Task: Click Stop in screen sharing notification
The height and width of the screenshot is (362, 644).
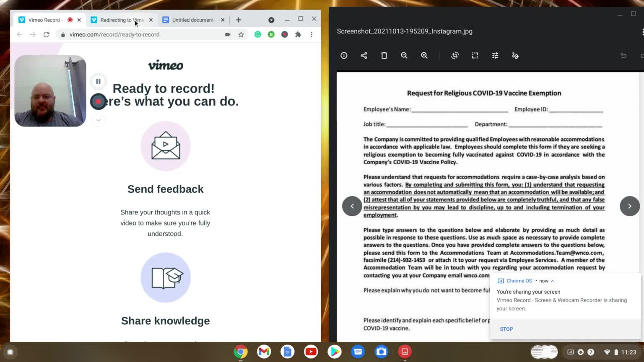Action: point(506,329)
